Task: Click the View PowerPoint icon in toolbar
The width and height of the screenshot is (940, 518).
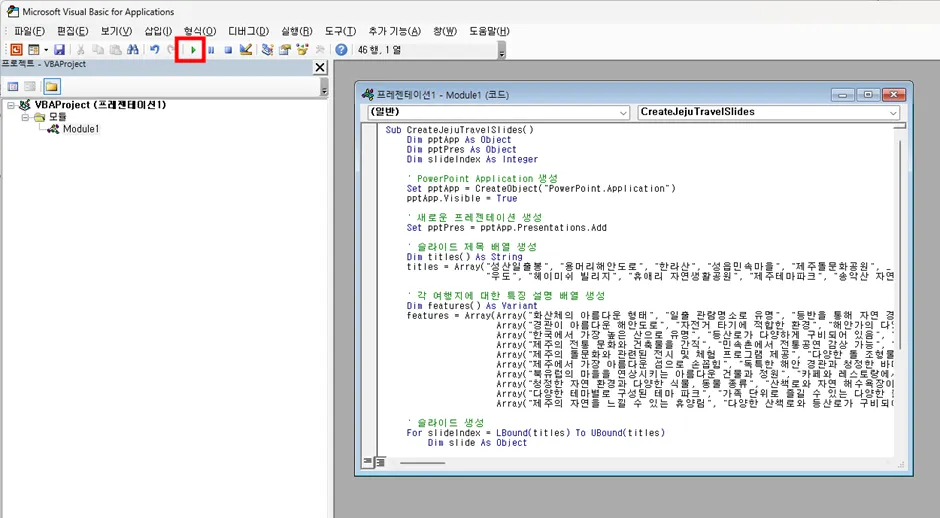Action: (x=15, y=49)
